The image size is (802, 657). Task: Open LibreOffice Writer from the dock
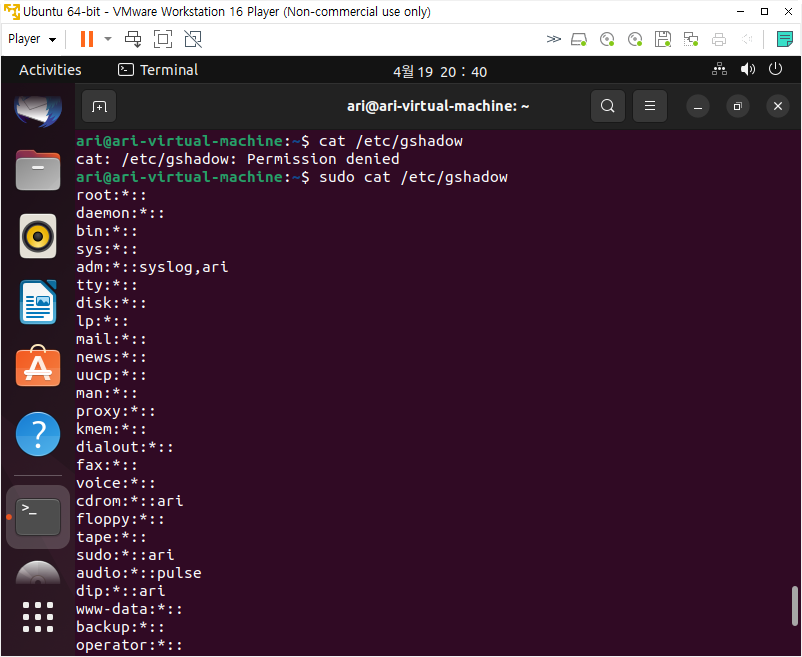click(x=38, y=302)
